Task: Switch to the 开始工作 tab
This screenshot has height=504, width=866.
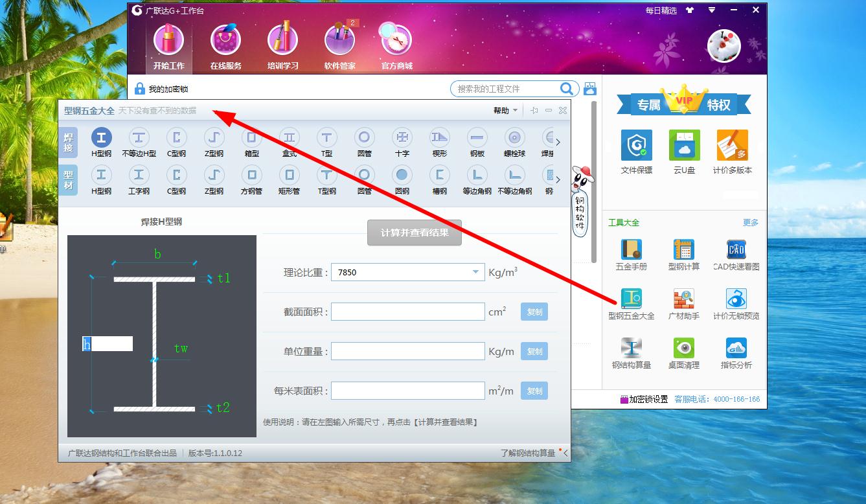Action: click(168, 47)
